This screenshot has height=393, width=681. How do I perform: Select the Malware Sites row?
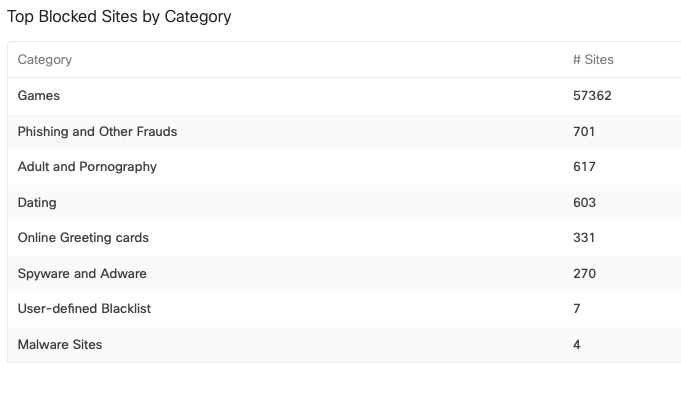(344, 344)
